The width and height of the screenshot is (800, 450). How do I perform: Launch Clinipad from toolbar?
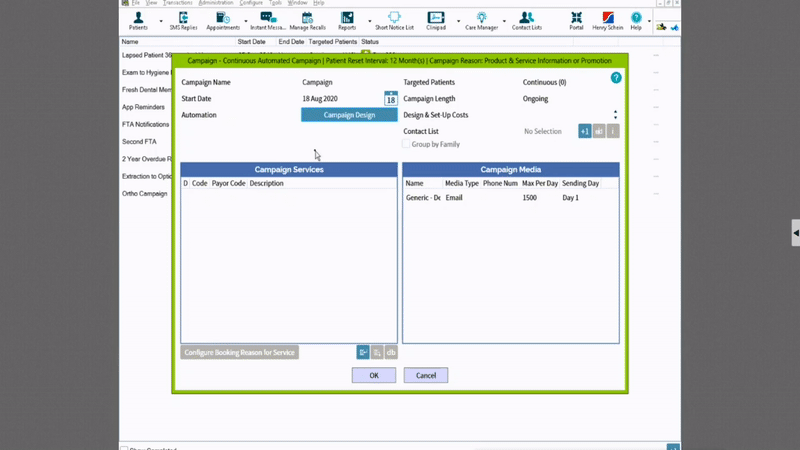pos(436,21)
